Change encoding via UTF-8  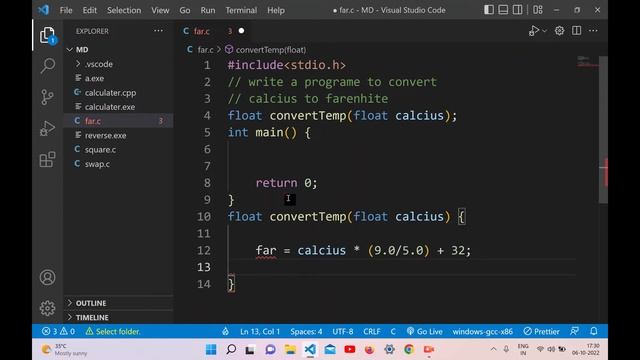(x=343, y=331)
